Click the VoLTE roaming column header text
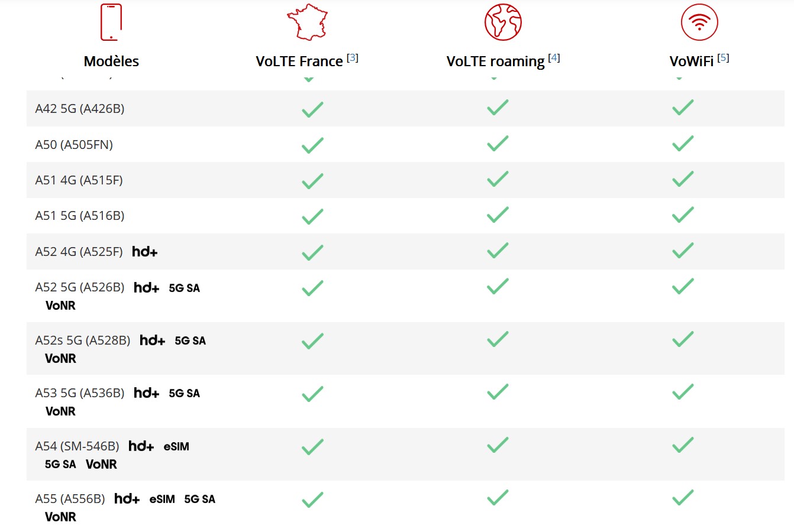Screen dimensions: 794x532 (x=495, y=61)
